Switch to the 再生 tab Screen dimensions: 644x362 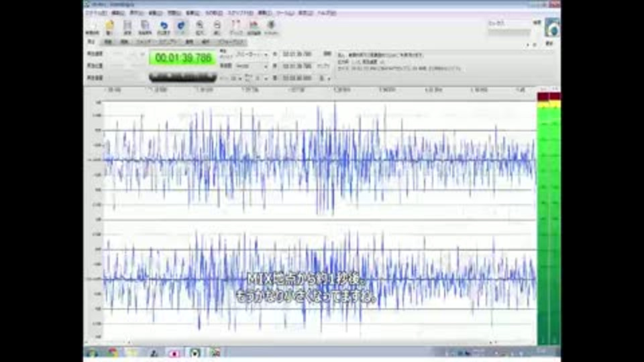tap(91, 42)
